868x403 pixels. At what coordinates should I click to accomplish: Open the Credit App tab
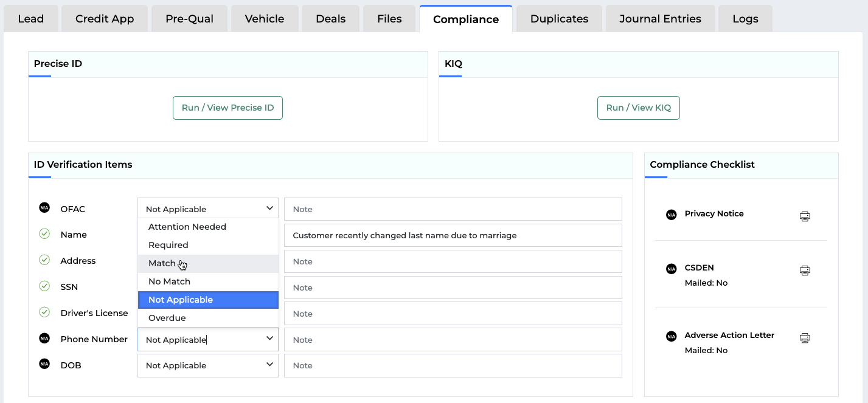click(x=105, y=19)
